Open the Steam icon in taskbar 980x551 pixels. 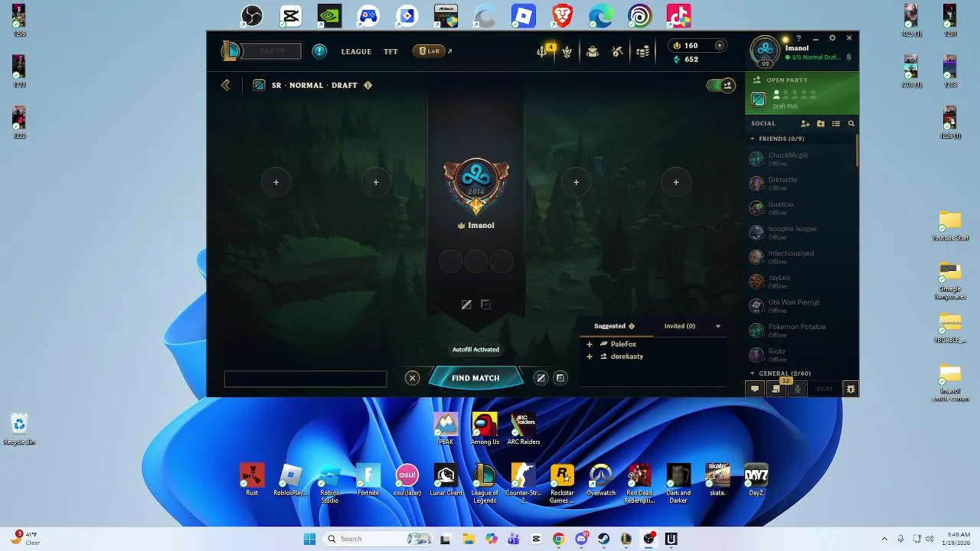point(604,539)
